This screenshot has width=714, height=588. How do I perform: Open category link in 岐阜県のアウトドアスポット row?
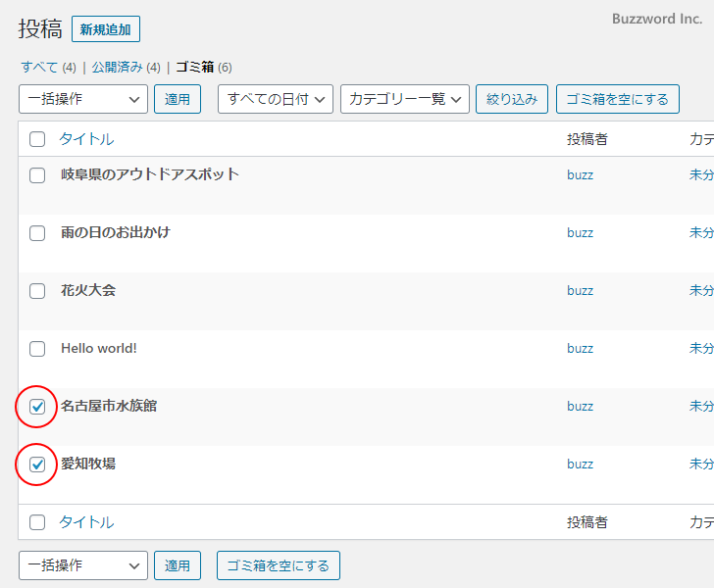(701, 174)
